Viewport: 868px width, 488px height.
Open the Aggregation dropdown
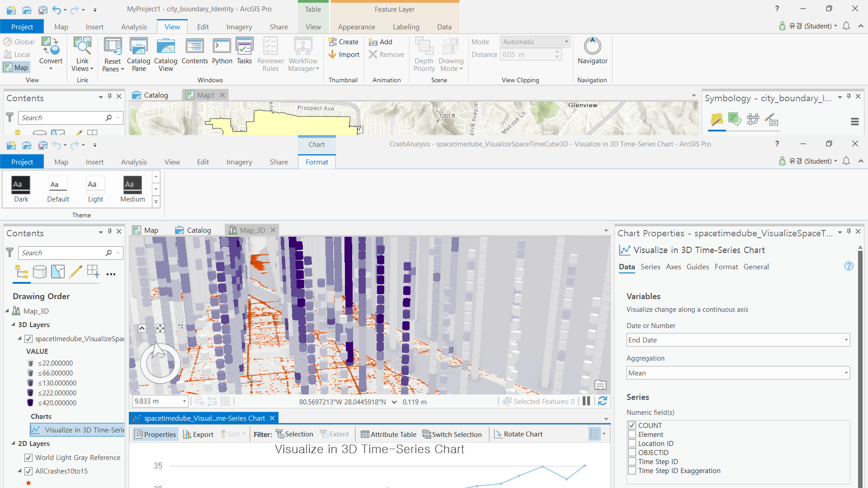(x=738, y=373)
